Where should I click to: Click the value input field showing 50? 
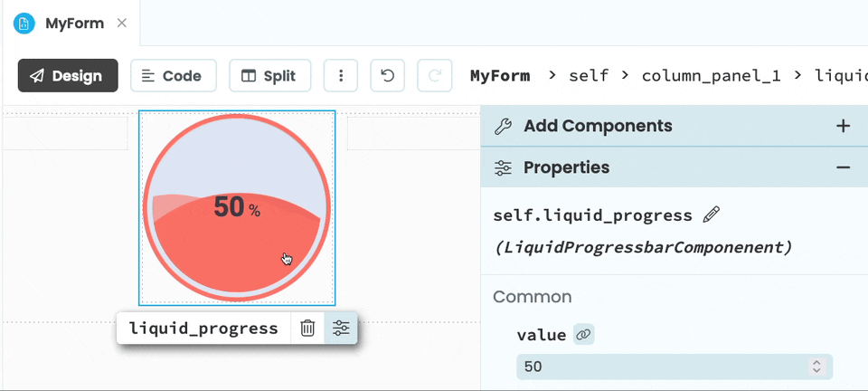pyautogui.click(x=660, y=367)
